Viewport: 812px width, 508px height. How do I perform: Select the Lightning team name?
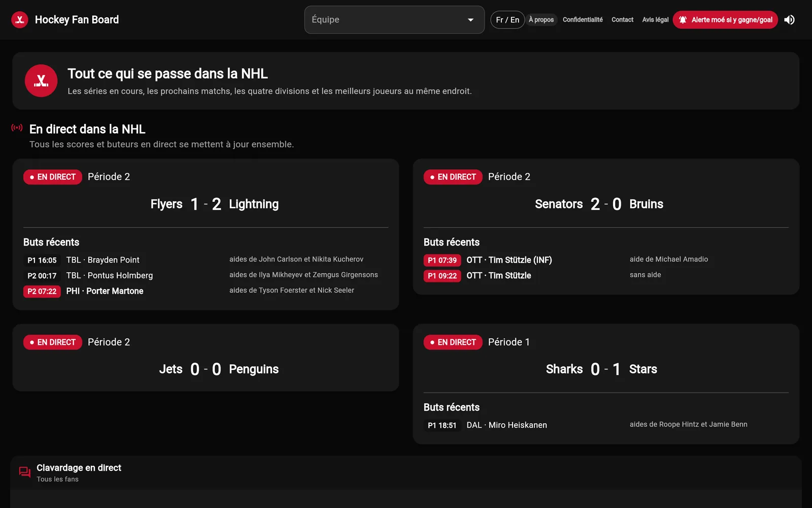point(254,204)
